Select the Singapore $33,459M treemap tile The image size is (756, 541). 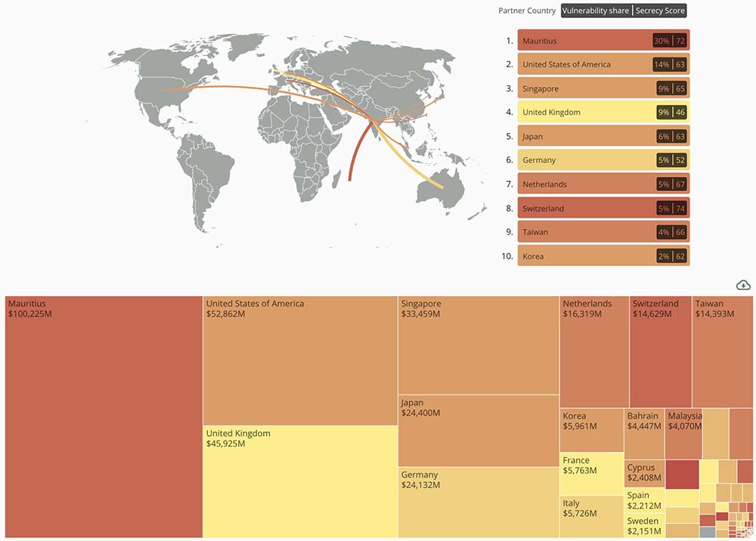point(479,345)
